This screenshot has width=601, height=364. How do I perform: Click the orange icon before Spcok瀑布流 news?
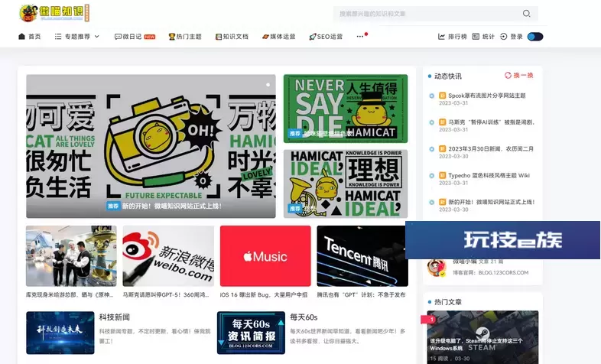click(x=442, y=96)
